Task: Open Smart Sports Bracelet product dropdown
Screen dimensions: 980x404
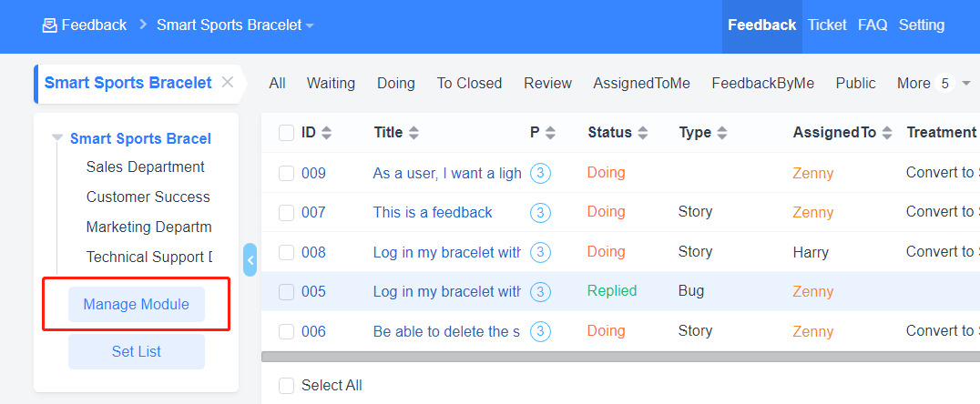Action: [310, 25]
